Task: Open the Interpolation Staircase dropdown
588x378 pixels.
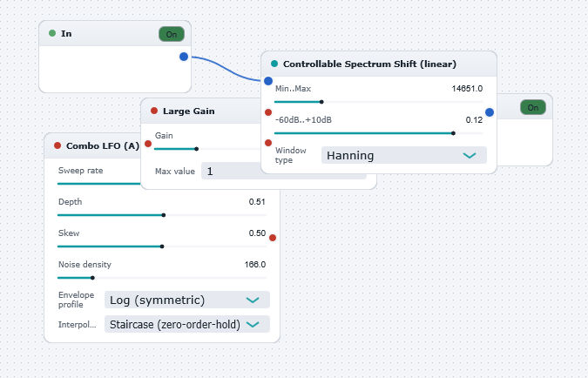Action: [187, 324]
